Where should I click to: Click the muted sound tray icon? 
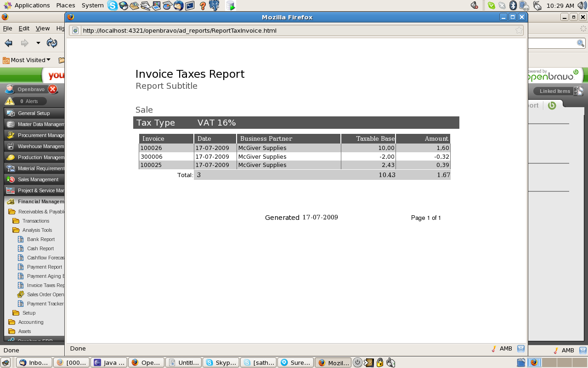point(475,6)
